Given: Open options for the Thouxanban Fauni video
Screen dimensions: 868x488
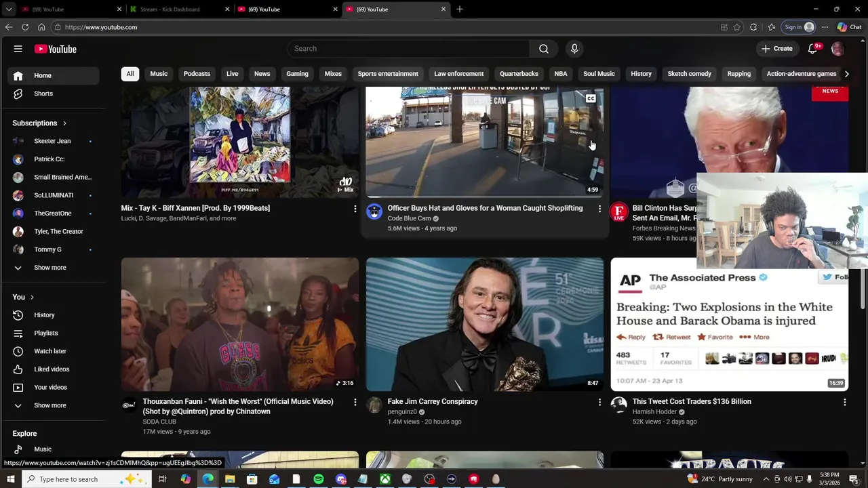Looking at the screenshot, I should 355,402.
